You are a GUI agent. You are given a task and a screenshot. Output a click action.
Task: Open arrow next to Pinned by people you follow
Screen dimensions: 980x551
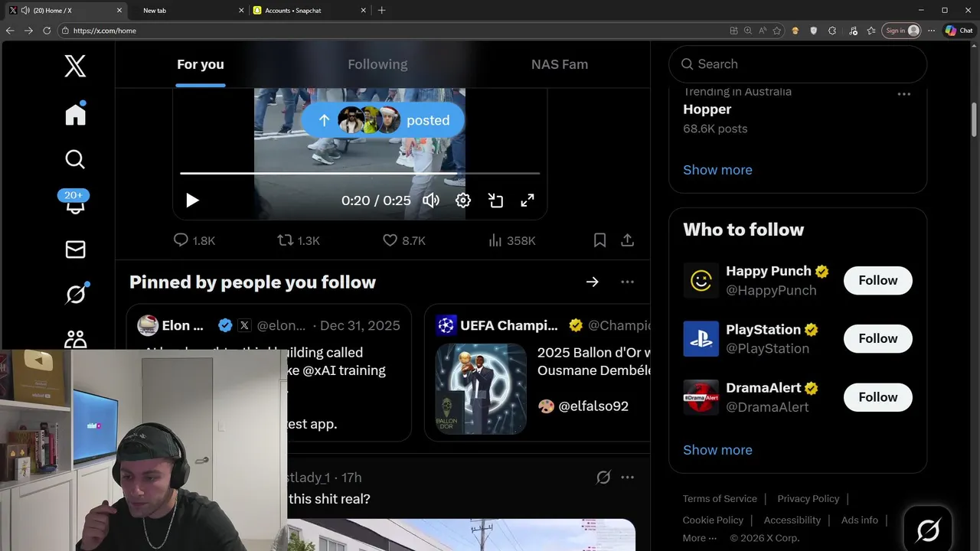click(x=593, y=282)
